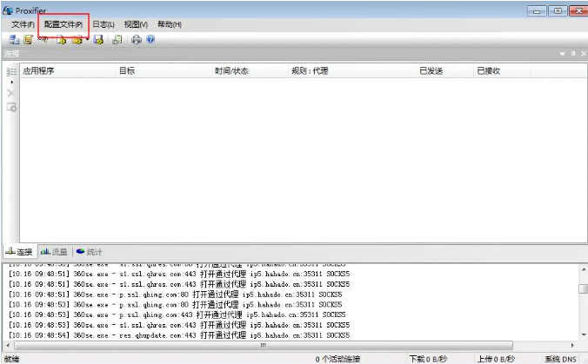Open the 视图(V) menu
The height and width of the screenshot is (364, 588).
[x=136, y=24]
